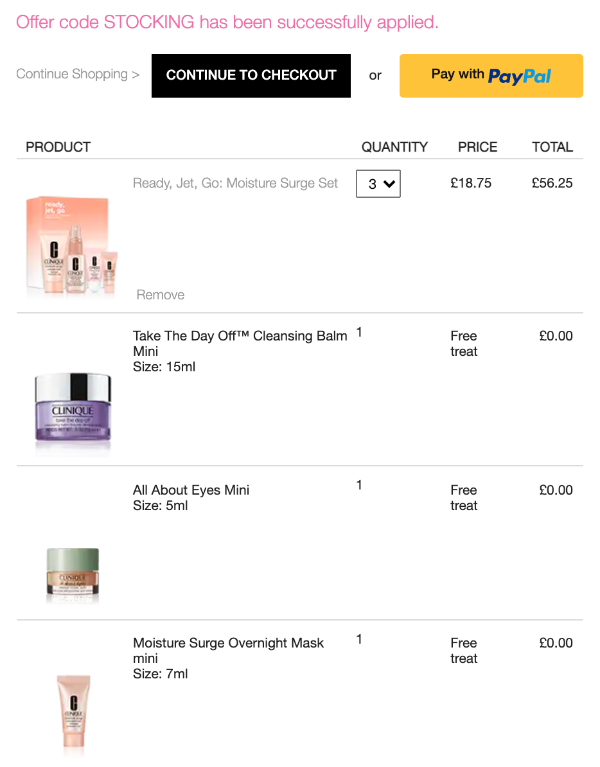The height and width of the screenshot is (767, 600).
Task: Open Moisture Surge Overnight Mask mini name
Action: (x=228, y=650)
